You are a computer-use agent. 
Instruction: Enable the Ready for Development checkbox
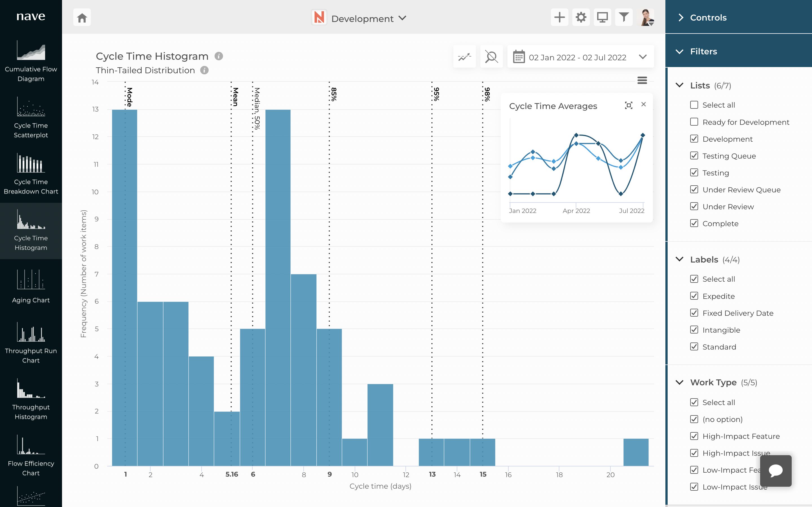point(694,122)
